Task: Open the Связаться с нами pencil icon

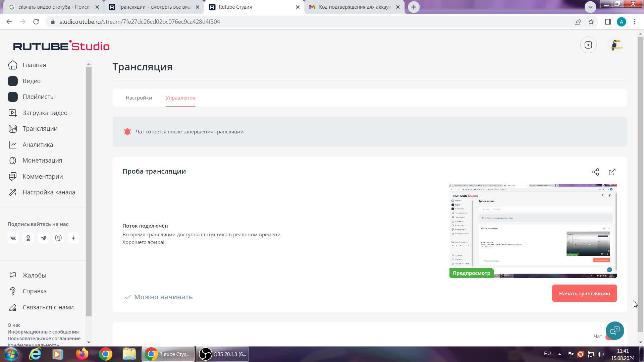Action: [13, 307]
